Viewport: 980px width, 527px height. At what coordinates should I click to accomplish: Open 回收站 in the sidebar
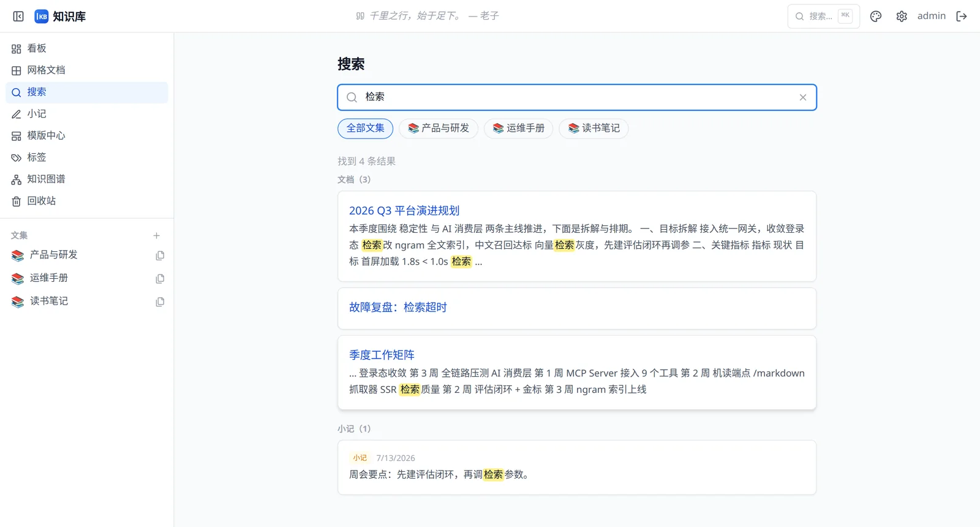86,201
